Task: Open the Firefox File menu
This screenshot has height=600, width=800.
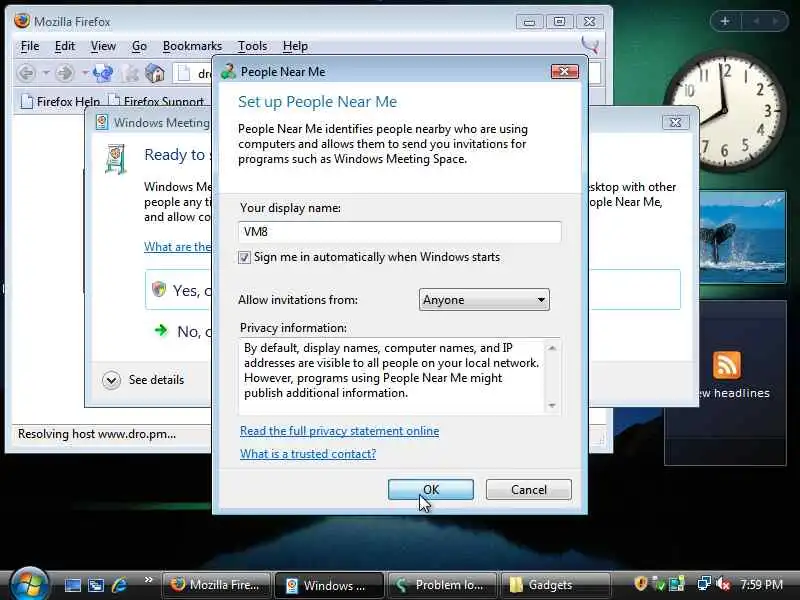Action: [30, 46]
